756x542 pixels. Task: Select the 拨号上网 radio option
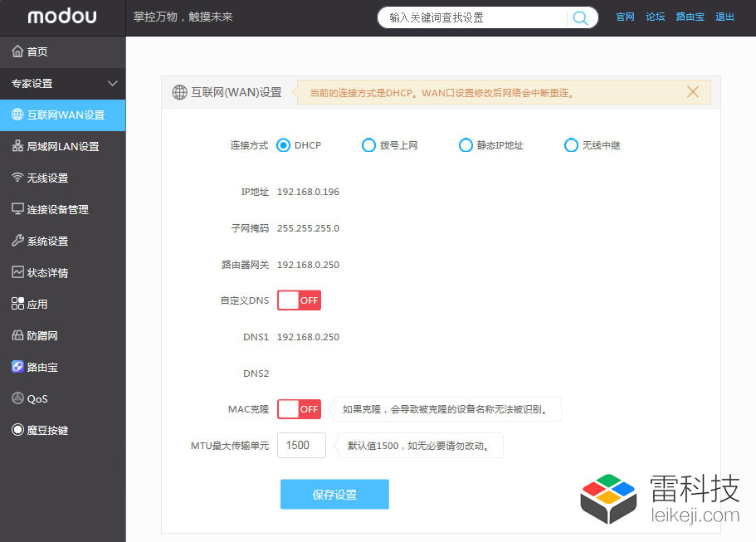[368, 145]
